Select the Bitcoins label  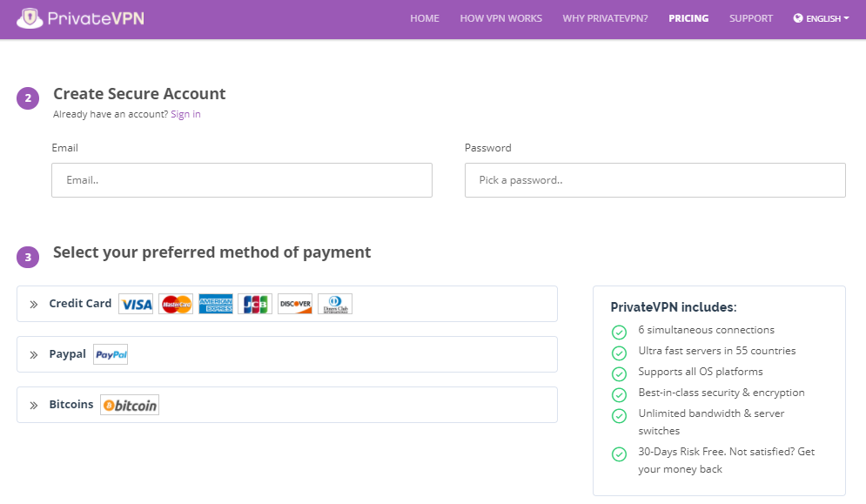click(71, 405)
